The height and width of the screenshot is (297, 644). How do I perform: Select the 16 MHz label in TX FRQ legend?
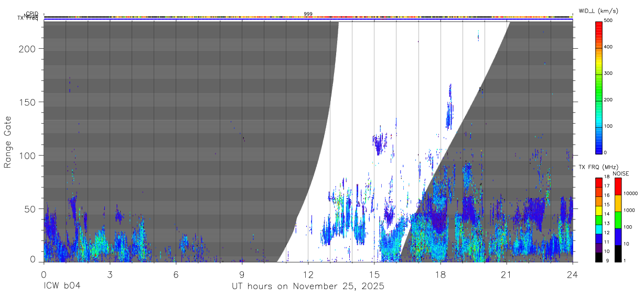607,195
